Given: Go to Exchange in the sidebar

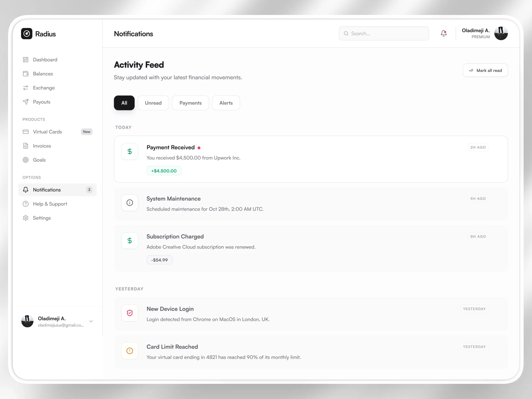Looking at the screenshot, I should [44, 88].
